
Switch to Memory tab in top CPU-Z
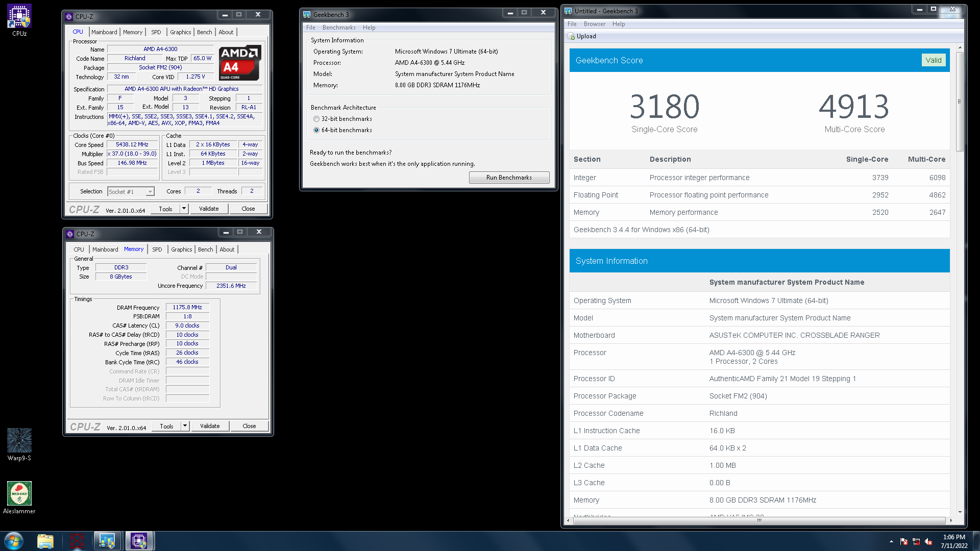133,32
